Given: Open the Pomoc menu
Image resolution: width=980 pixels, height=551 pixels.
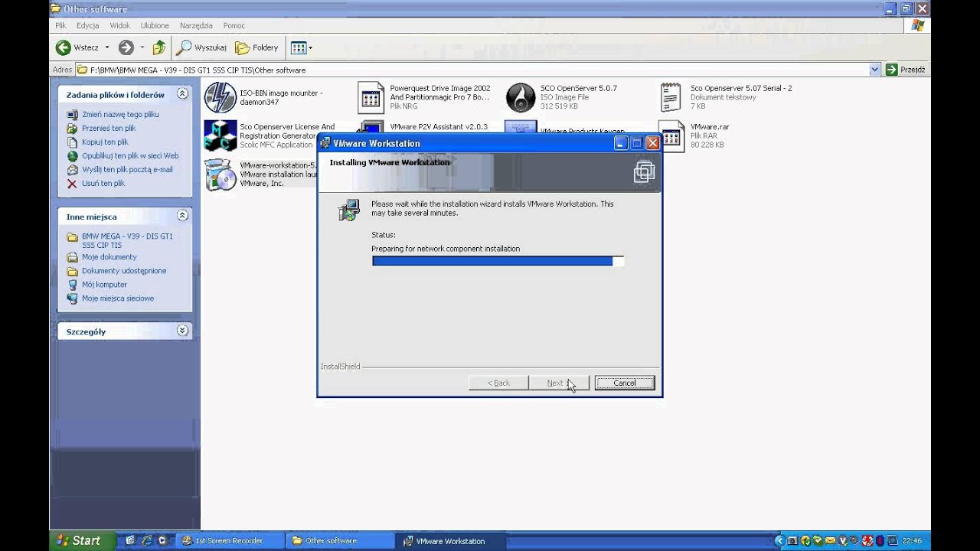Looking at the screenshot, I should tap(234, 25).
